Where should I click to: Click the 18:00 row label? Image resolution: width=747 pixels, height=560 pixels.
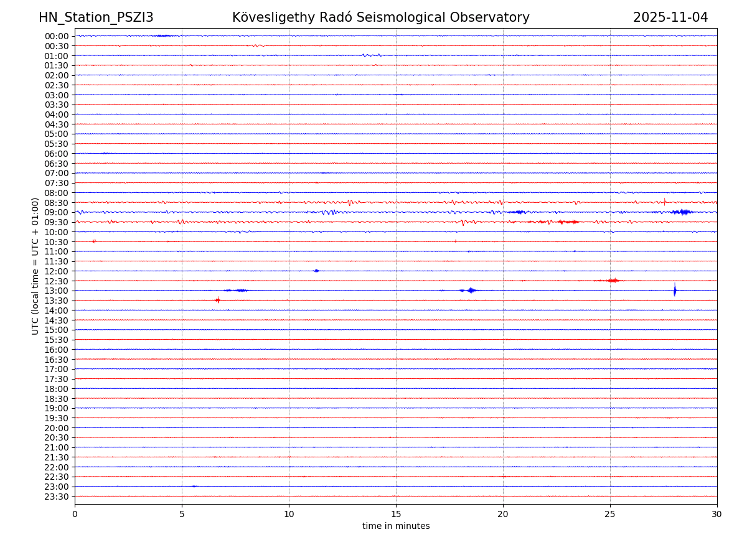(x=57, y=389)
